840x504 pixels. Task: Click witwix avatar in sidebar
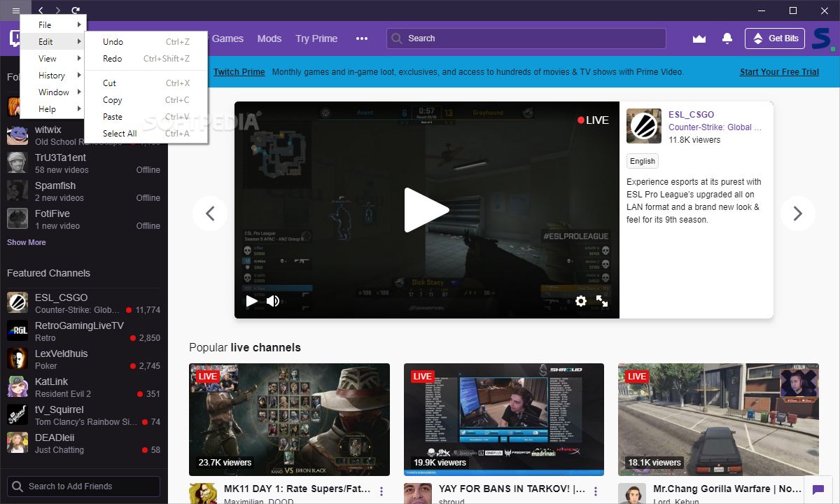click(17, 135)
